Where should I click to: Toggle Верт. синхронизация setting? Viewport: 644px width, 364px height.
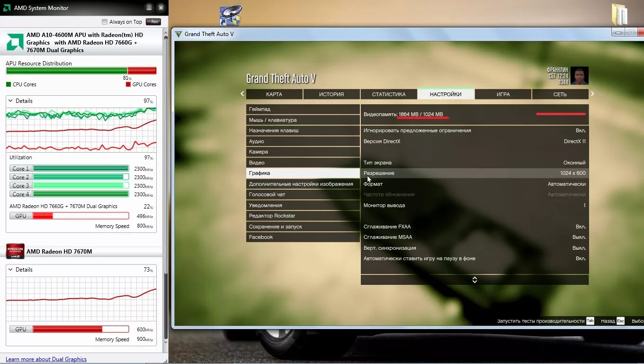(x=474, y=248)
